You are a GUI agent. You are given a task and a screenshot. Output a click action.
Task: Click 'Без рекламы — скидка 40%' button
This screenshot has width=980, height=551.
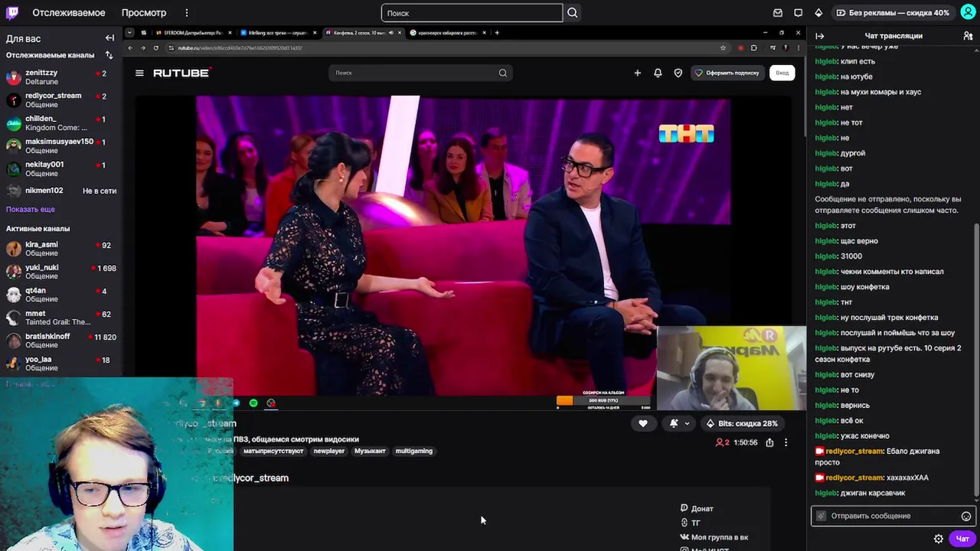[893, 12]
